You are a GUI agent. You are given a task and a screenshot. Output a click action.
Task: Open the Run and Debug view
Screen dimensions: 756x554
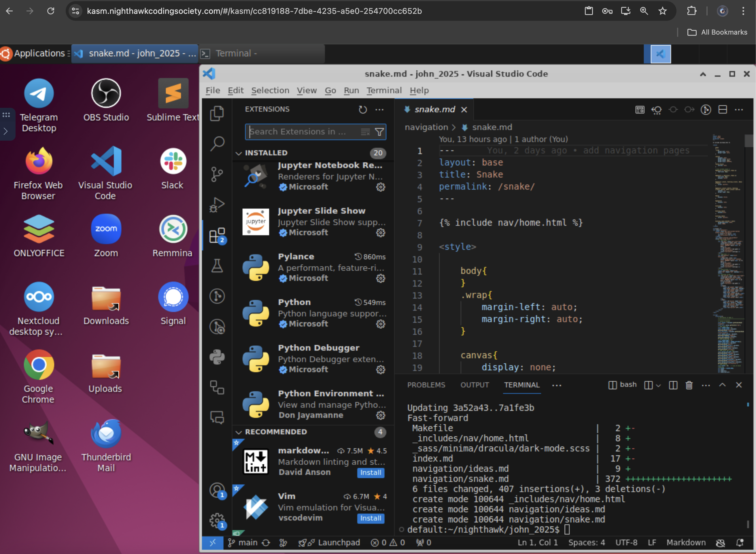(x=217, y=204)
